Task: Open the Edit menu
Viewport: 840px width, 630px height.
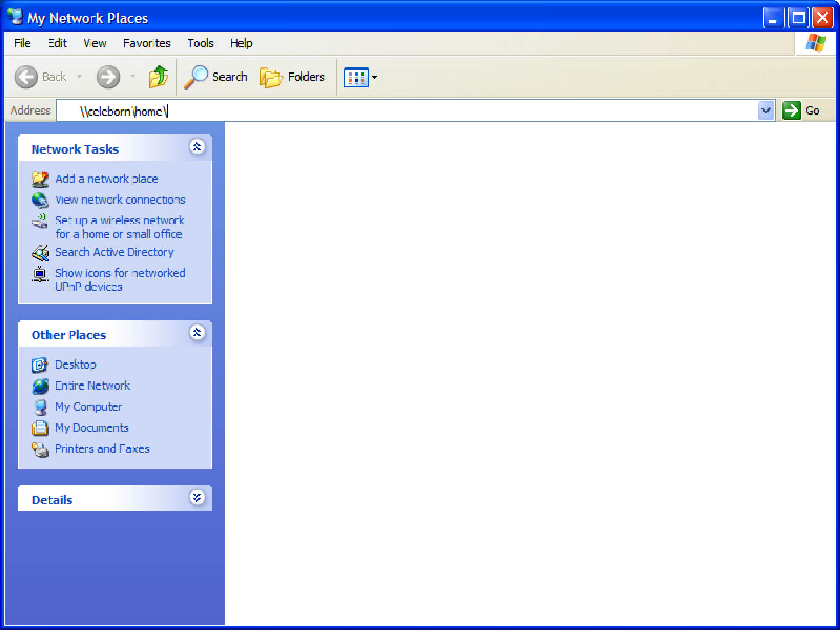Action: [57, 43]
